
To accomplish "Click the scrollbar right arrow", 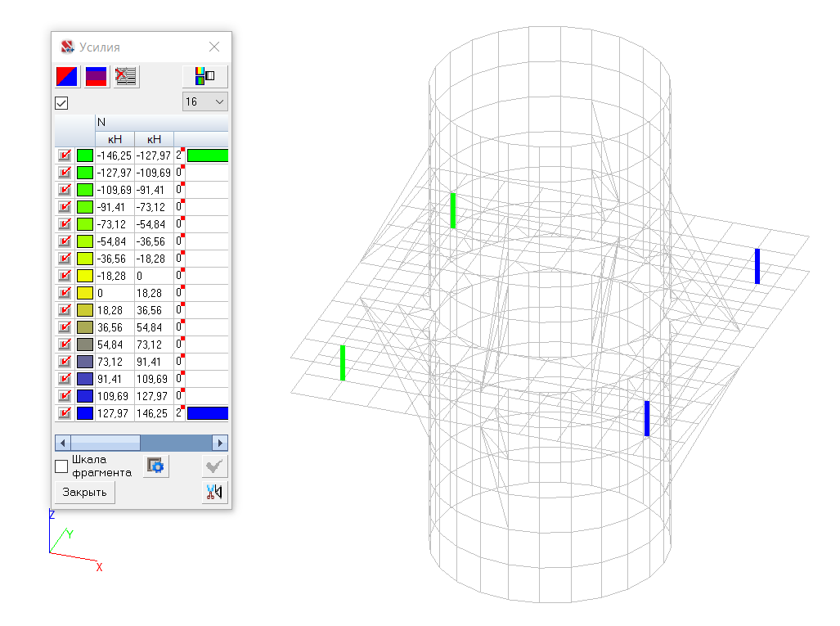I will pyautogui.click(x=220, y=443).
